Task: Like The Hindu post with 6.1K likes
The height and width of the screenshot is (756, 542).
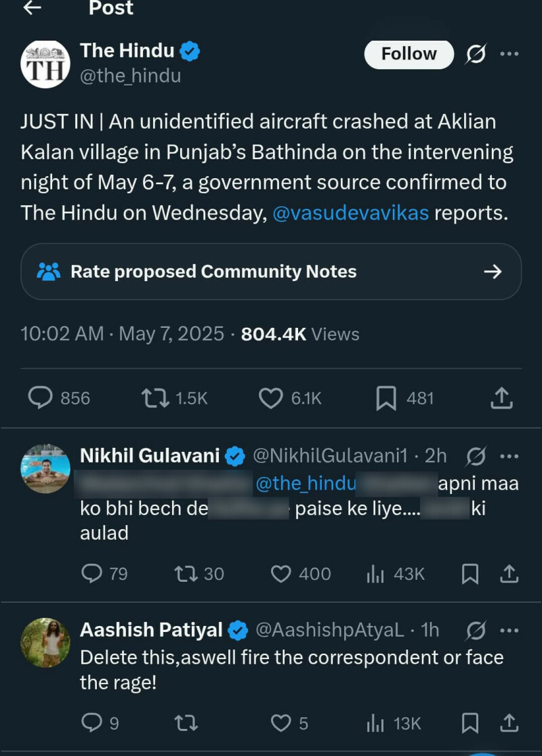Action: point(271,398)
